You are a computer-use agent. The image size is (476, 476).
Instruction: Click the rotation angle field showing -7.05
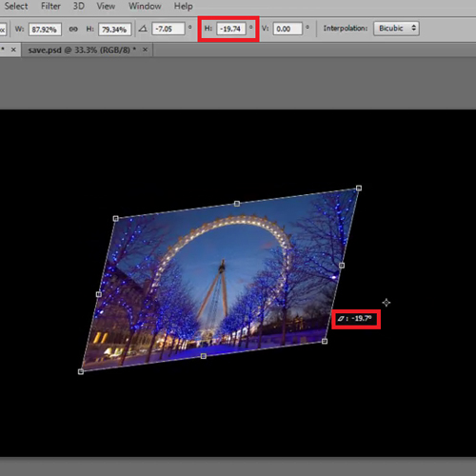tap(169, 29)
